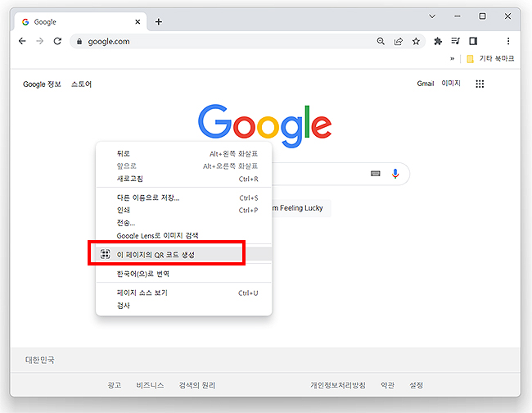
Task: Click the zoom magnifier icon in address bar
Action: tap(381, 41)
